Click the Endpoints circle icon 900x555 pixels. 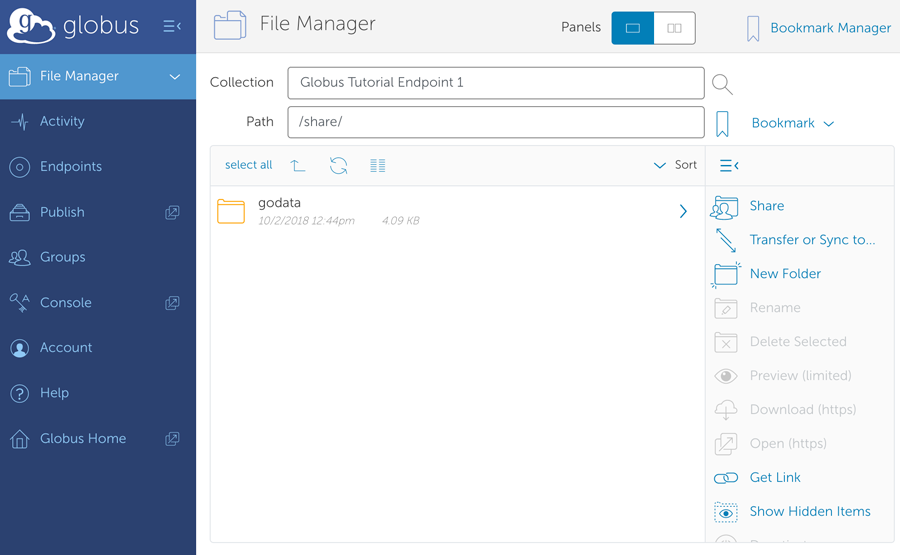pos(20,167)
